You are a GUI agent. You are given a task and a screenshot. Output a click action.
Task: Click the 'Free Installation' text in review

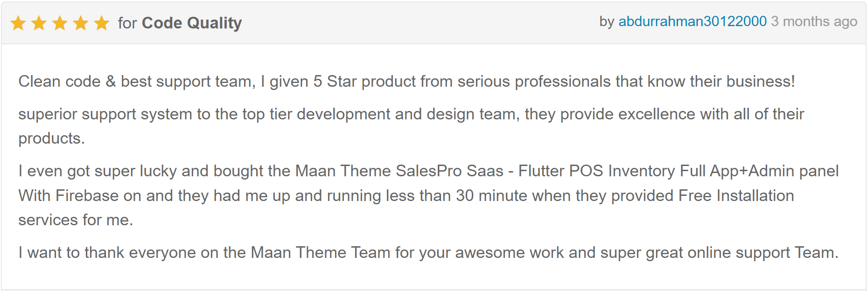tap(736, 195)
